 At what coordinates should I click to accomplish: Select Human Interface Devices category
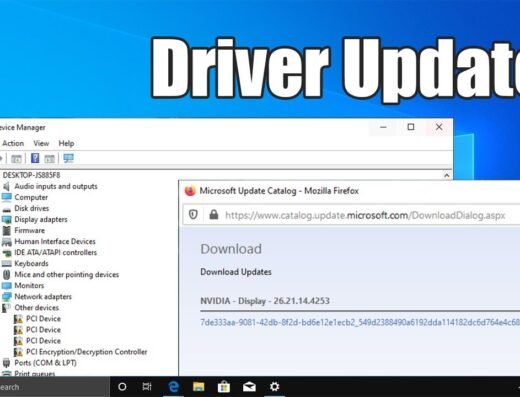click(55, 241)
